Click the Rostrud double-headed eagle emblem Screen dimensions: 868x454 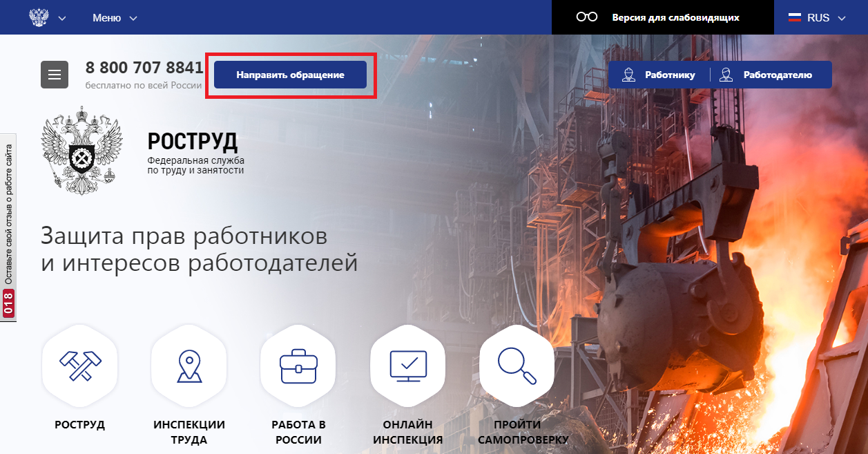[x=81, y=150]
